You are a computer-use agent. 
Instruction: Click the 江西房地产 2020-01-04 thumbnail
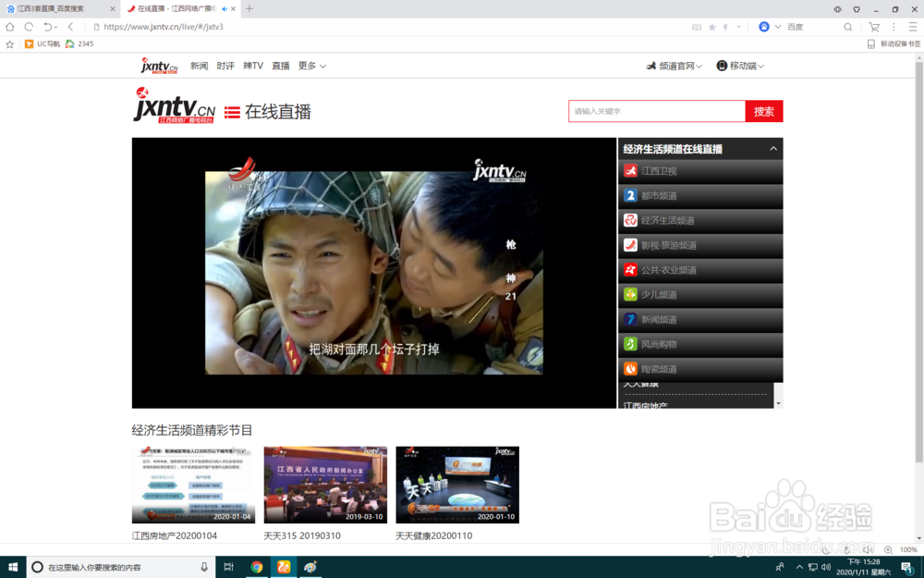pyautogui.click(x=193, y=485)
